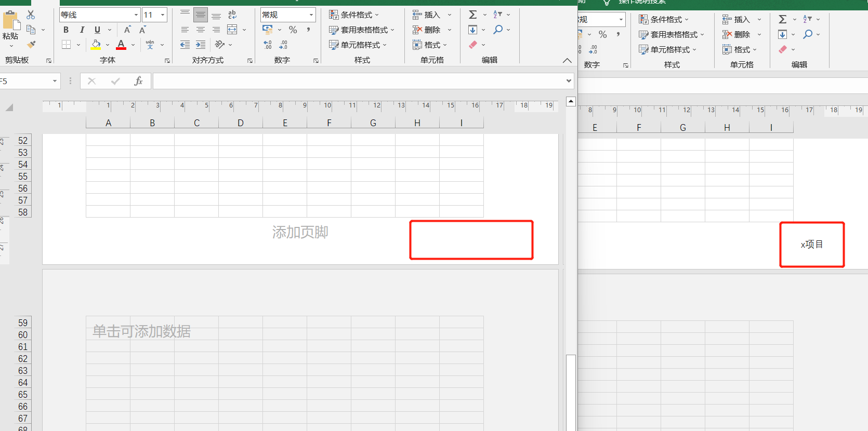Click the Increase Font Size icon

tap(127, 30)
